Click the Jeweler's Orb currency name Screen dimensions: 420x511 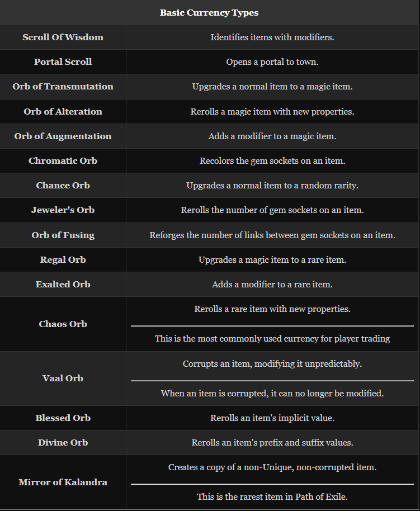[63, 210]
